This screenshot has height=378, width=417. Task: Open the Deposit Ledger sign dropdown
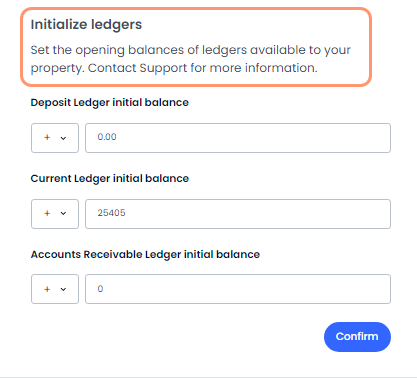pyautogui.click(x=55, y=138)
